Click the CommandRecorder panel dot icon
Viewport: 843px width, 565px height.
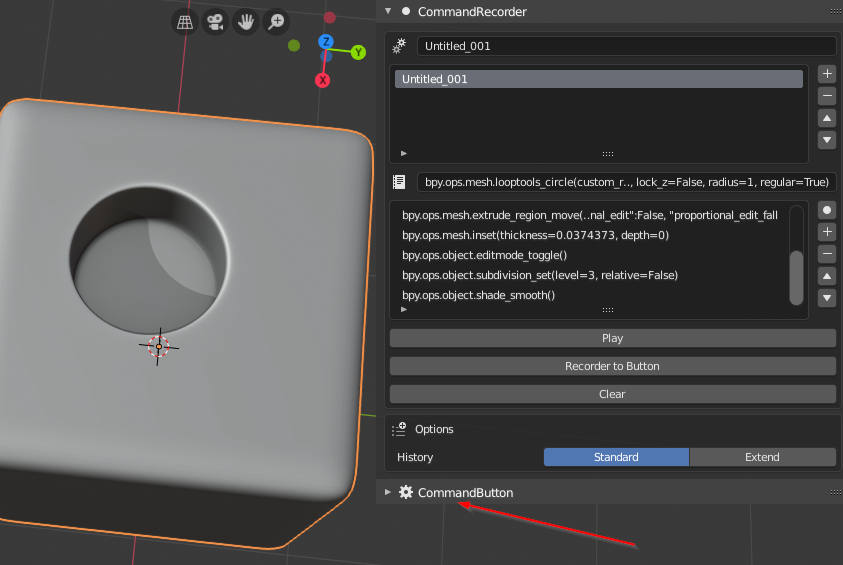click(x=406, y=11)
